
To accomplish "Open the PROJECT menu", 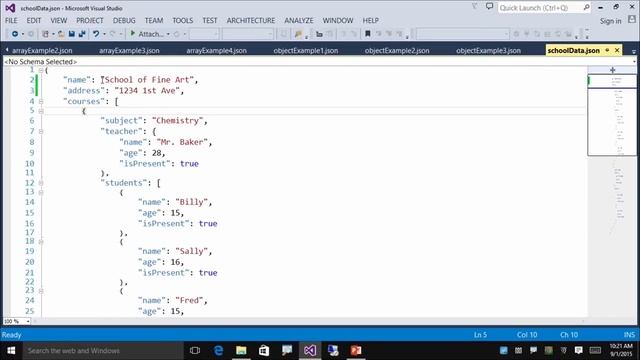I will (x=90, y=20).
